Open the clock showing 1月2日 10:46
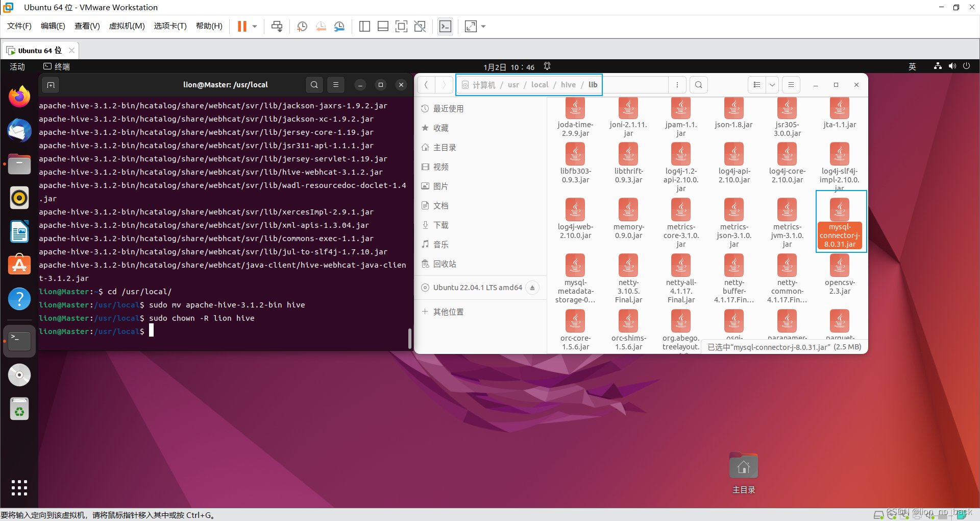Viewport: 980px width, 521px height. 509,67
